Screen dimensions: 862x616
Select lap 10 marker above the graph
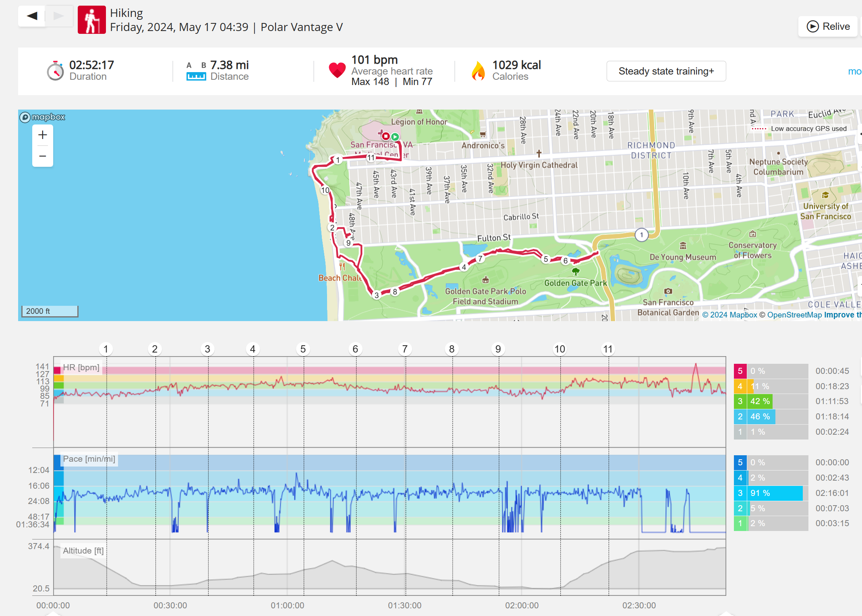(x=559, y=349)
